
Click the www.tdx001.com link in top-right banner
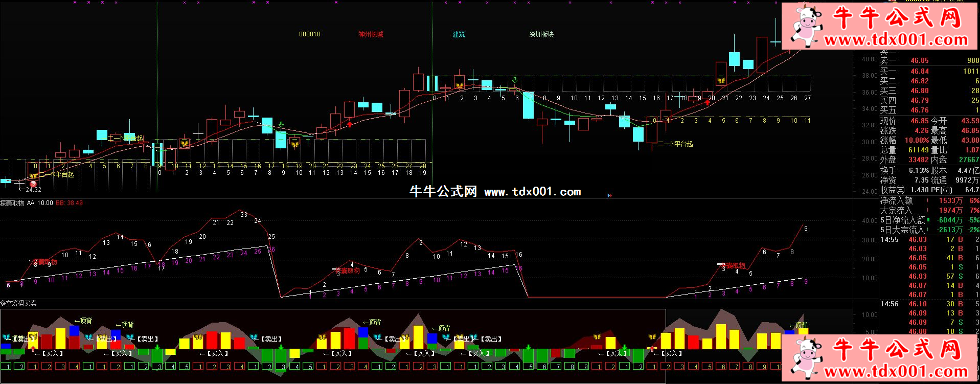pos(896,40)
